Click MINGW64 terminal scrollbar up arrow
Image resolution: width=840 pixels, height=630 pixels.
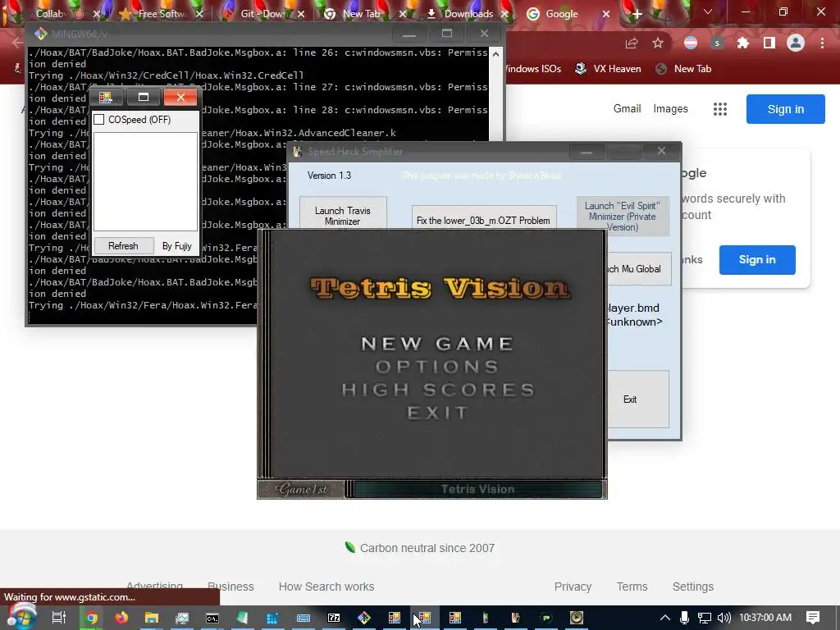click(x=496, y=54)
